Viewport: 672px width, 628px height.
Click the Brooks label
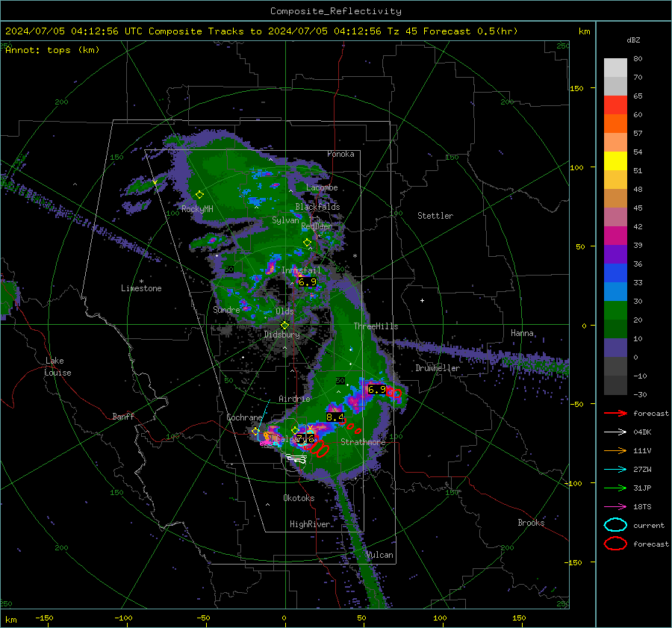click(x=531, y=523)
